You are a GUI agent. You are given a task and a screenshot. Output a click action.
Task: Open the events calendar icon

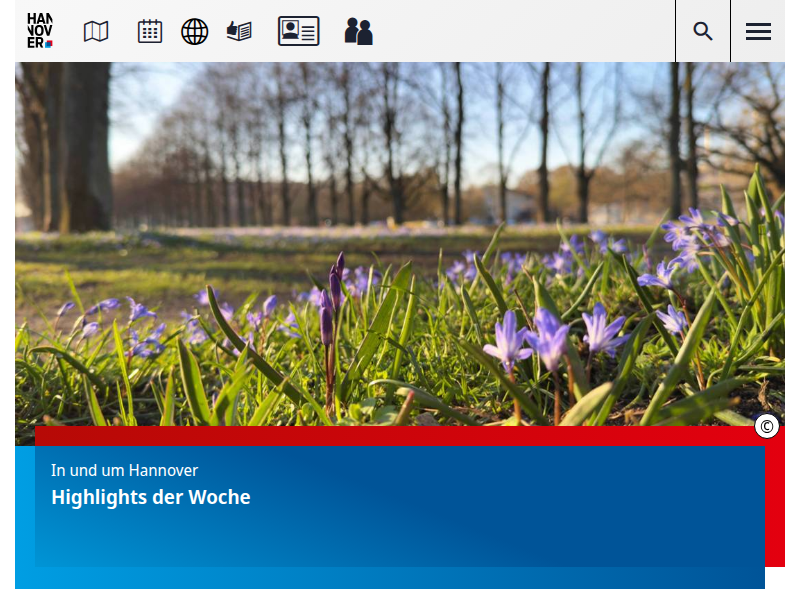(150, 31)
